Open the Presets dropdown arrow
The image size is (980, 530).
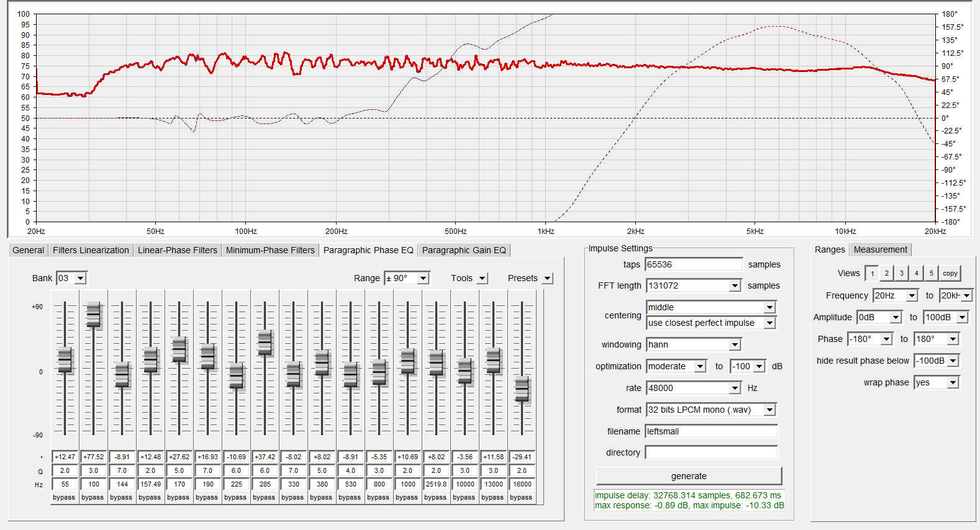pyautogui.click(x=547, y=279)
